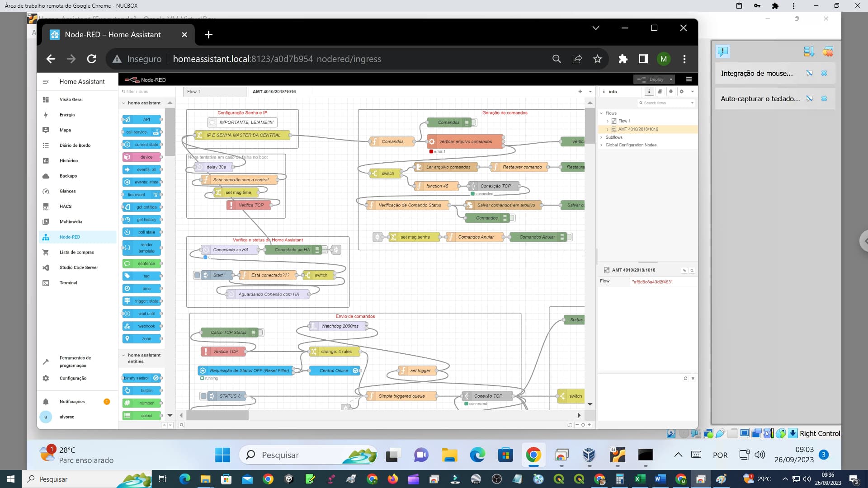This screenshot has height=488, width=868.
Task: Open Microsoft Edge from inner taskbar
Action: tap(477, 455)
